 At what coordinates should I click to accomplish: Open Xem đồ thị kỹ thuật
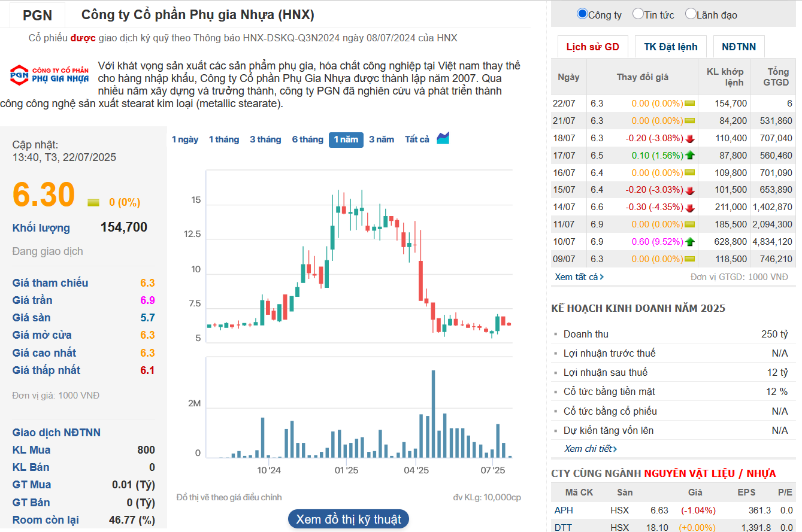pyautogui.click(x=349, y=519)
